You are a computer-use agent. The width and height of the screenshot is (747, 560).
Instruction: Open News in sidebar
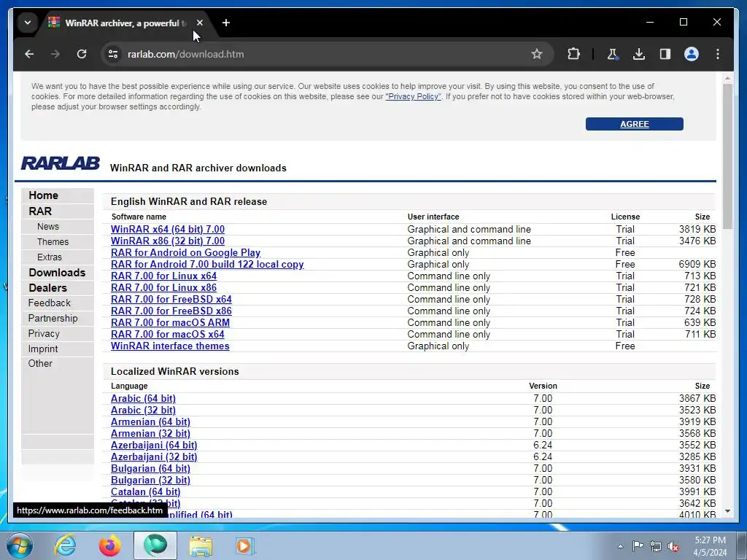[48, 227]
